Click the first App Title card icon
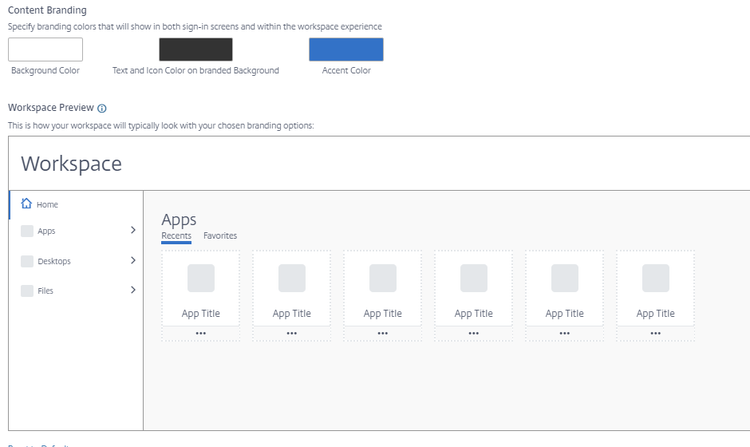The width and height of the screenshot is (750, 447). coord(201,278)
